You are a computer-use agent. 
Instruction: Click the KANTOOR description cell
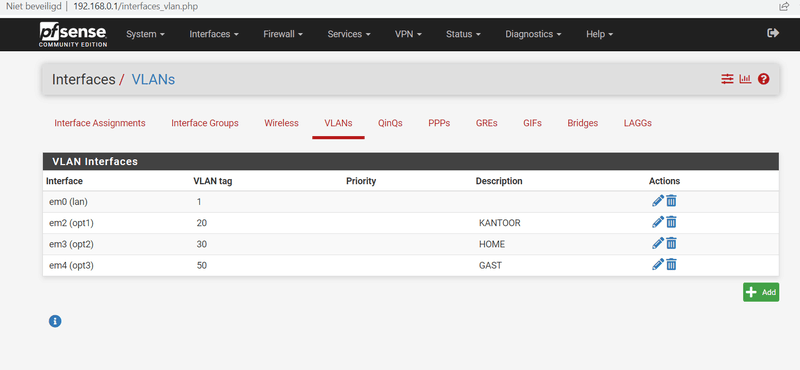[499, 223]
